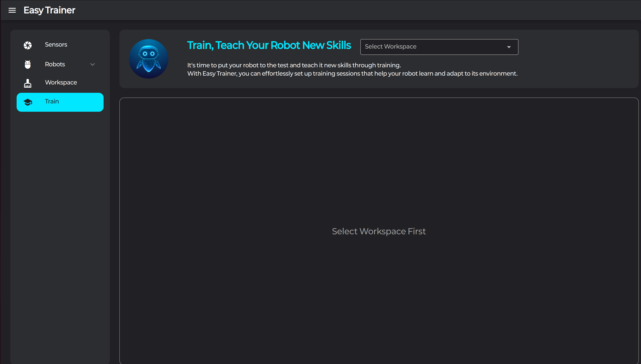Navigate to the Workspace menu item

click(61, 82)
